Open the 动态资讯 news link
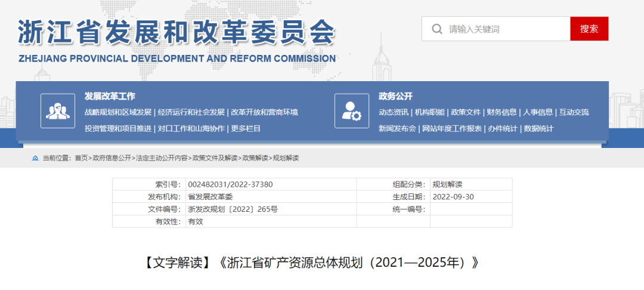 (x=394, y=112)
